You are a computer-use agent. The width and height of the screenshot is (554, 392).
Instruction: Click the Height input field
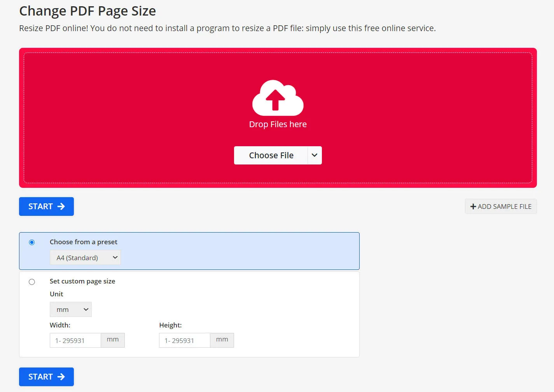(x=184, y=340)
